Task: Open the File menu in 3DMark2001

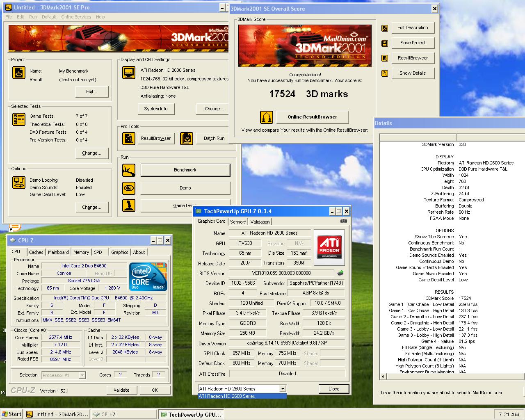Action: [x=9, y=17]
